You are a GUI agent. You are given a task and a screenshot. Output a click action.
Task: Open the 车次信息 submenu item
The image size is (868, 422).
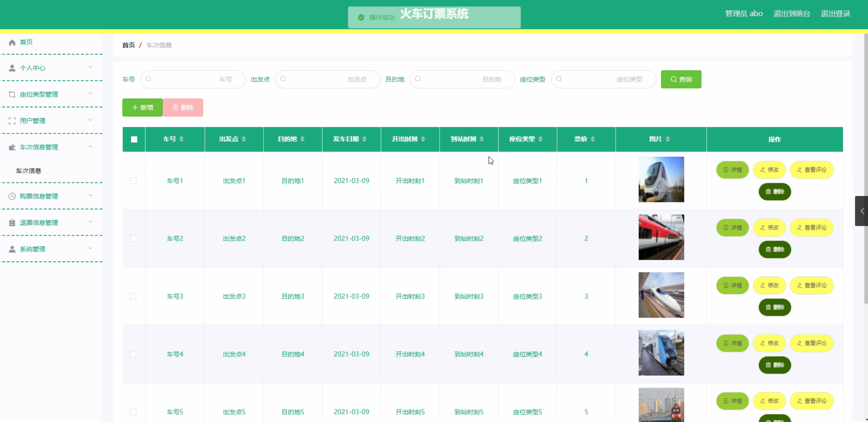[x=29, y=171]
